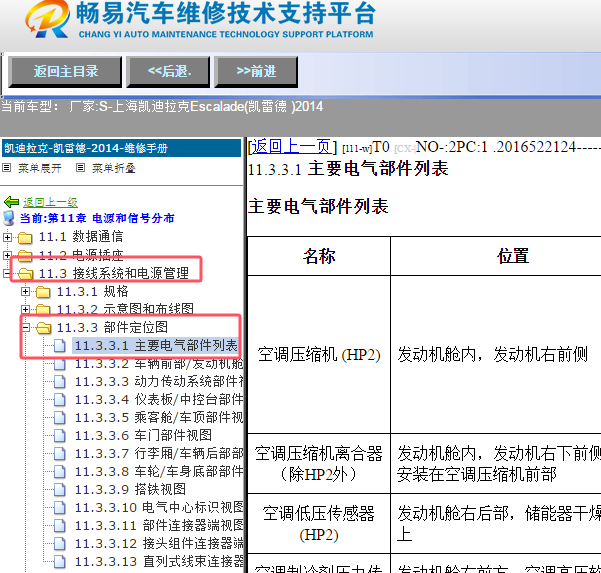
Task: Click the 空调压缩机 (HP2) table cell
Action: [319, 355]
